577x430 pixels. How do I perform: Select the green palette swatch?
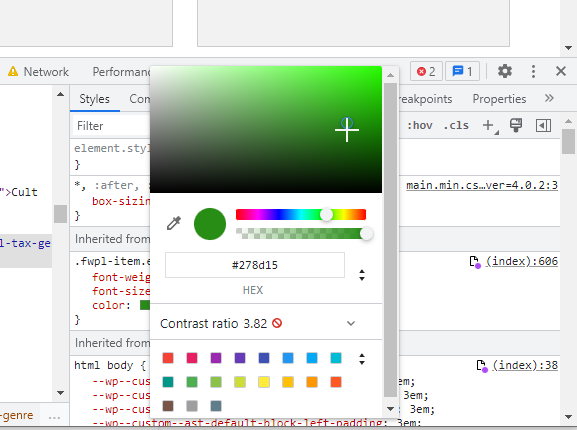tap(192, 382)
